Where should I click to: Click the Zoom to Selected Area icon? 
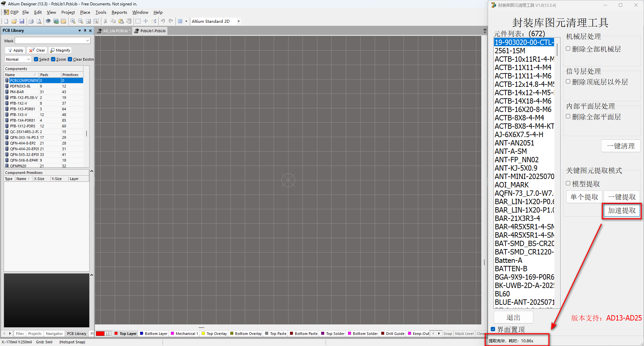[x=96, y=21]
